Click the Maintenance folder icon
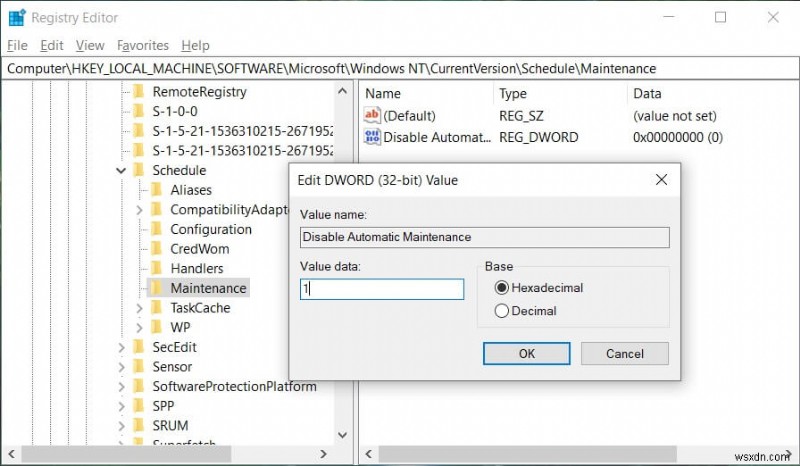Screen dimensions: 800x466 tap(156, 288)
